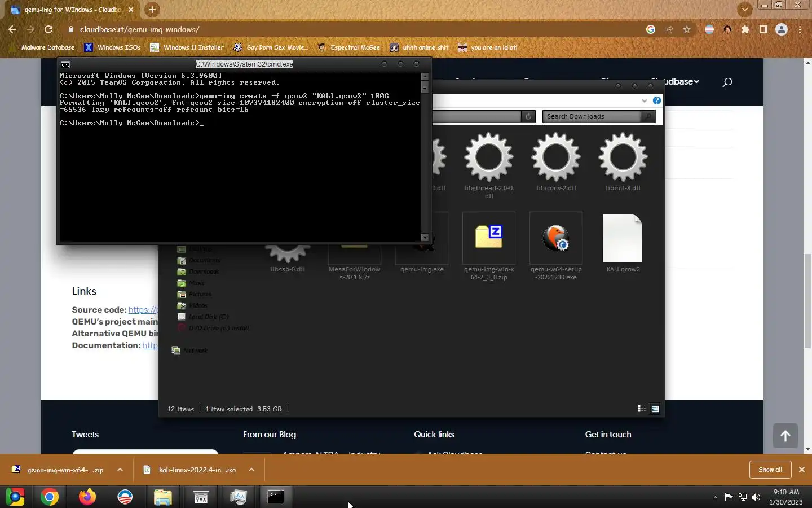Open File Explorer taskbar icon

click(x=163, y=497)
